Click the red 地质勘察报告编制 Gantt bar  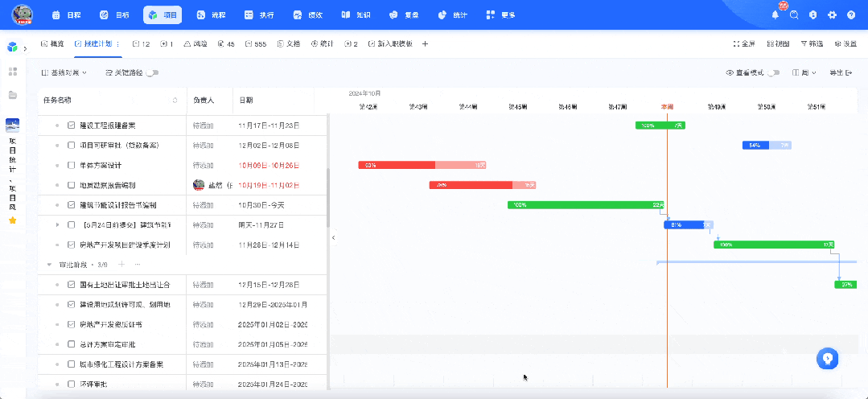482,185
